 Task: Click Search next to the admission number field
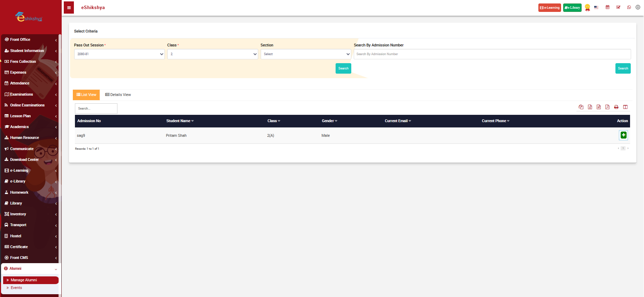point(623,68)
